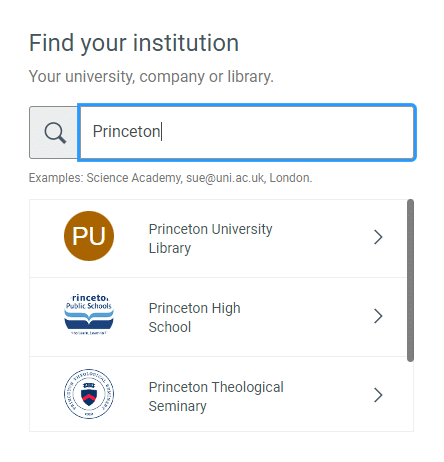444x462 pixels.
Task: Choose Princeton University Library from results
Action: (218, 238)
